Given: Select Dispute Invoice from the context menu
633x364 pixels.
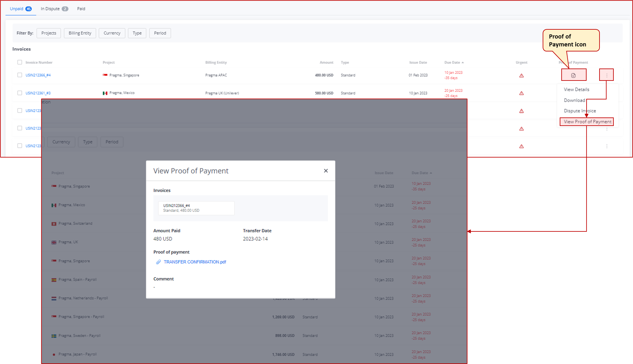Looking at the screenshot, I should pyautogui.click(x=580, y=110).
